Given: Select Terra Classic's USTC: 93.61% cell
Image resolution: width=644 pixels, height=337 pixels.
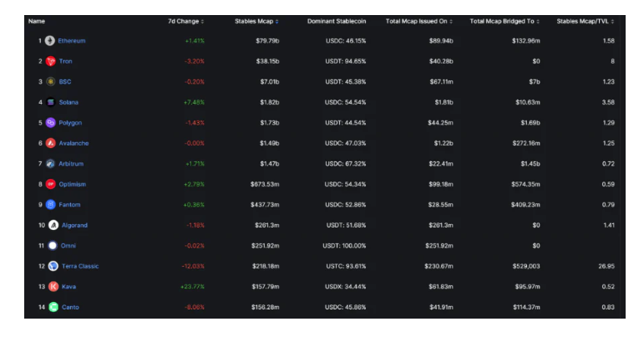Looking at the screenshot, I should coord(346,266).
